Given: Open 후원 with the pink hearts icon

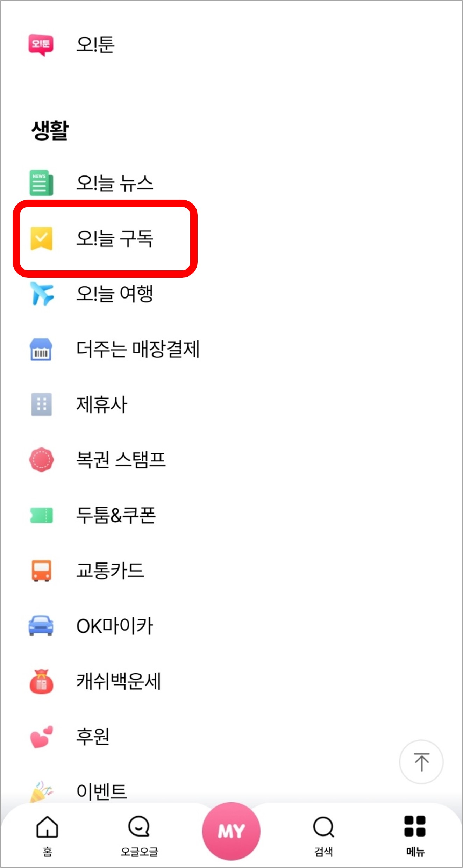Looking at the screenshot, I should (x=41, y=736).
